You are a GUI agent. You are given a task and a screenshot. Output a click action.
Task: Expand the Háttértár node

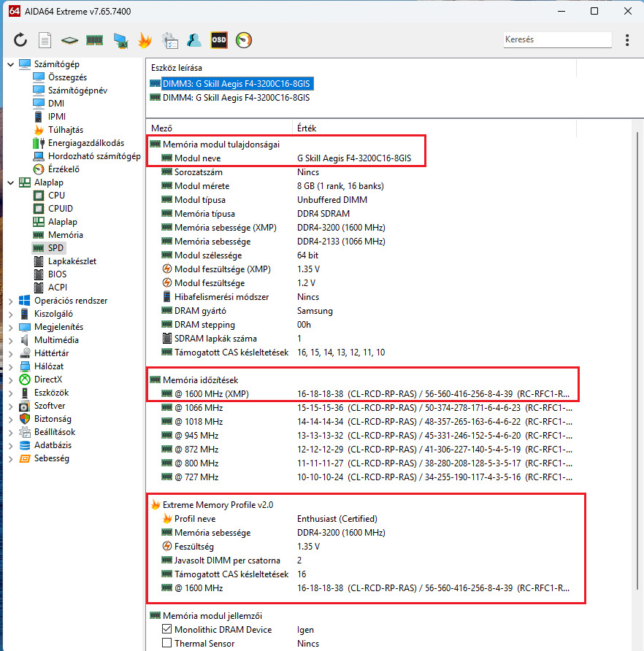click(11, 354)
